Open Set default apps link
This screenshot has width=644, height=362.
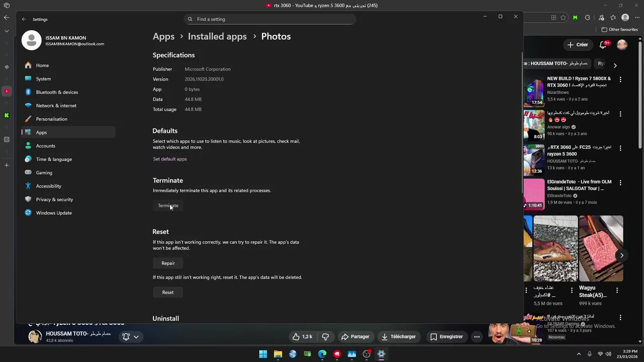tap(170, 159)
